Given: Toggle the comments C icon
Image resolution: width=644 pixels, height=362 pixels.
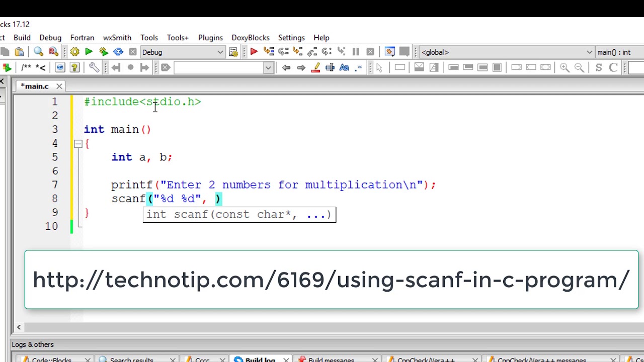Looking at the screenshot, I should [x=613, y=67].
